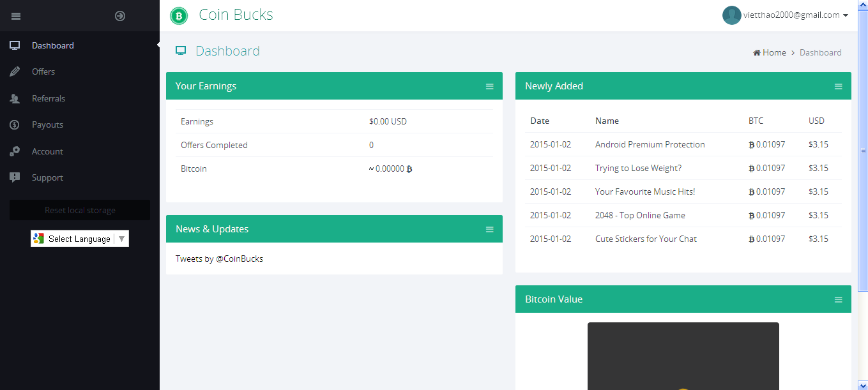The width and height of the screenshot is (868, 390).
Task: Click the page vertical scrollbar thumb
Action: pyautogui.click(x=864, y=151)
